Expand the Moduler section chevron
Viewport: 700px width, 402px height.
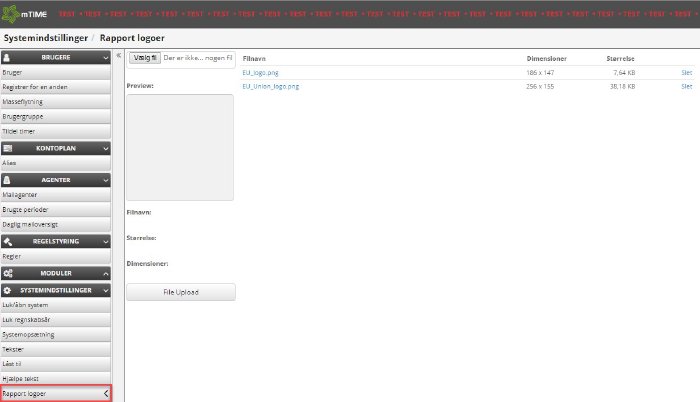(105, 273)
